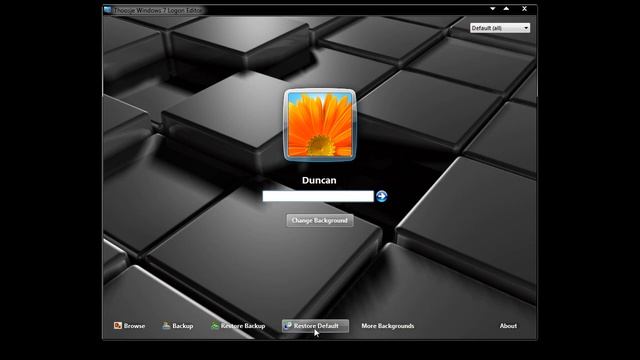The height and width of the screenshot is (360, 640).
Task: Click the Restore Backup text label
Action: point(243,326)
